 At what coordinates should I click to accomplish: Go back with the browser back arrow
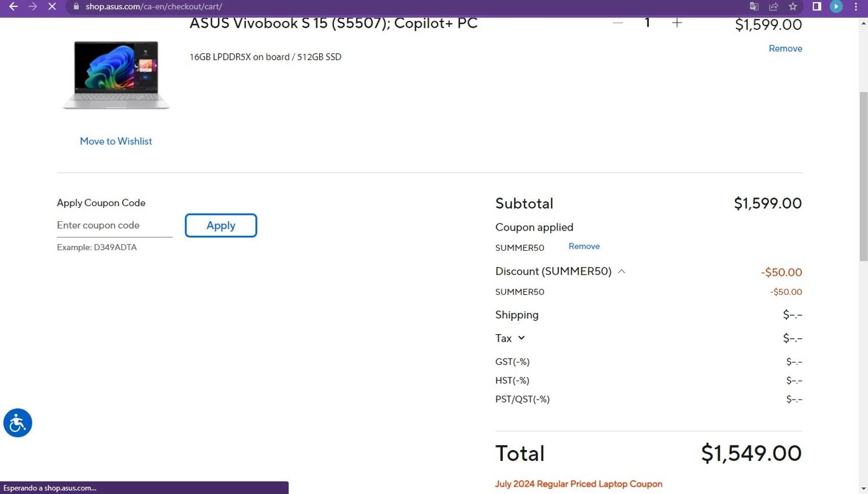pyautogui.click(x=13, y=6)
